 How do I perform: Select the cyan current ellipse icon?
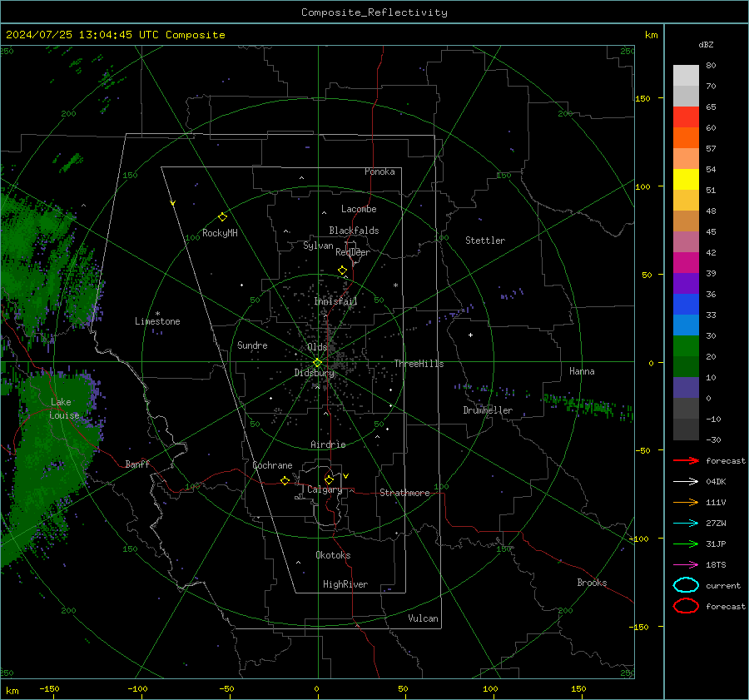(686, 585)
